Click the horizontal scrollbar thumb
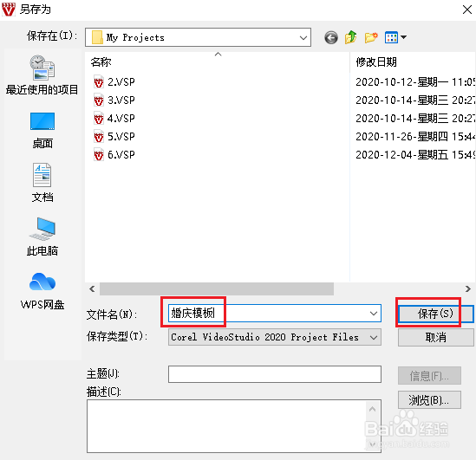This screenshot has width=476, height=460. click(217, 289)
